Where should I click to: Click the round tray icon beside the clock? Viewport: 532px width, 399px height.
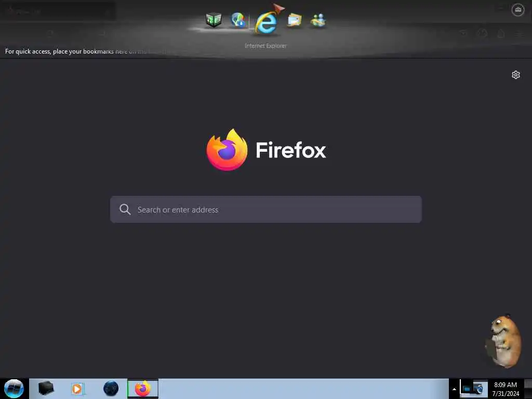click(478, 389)
